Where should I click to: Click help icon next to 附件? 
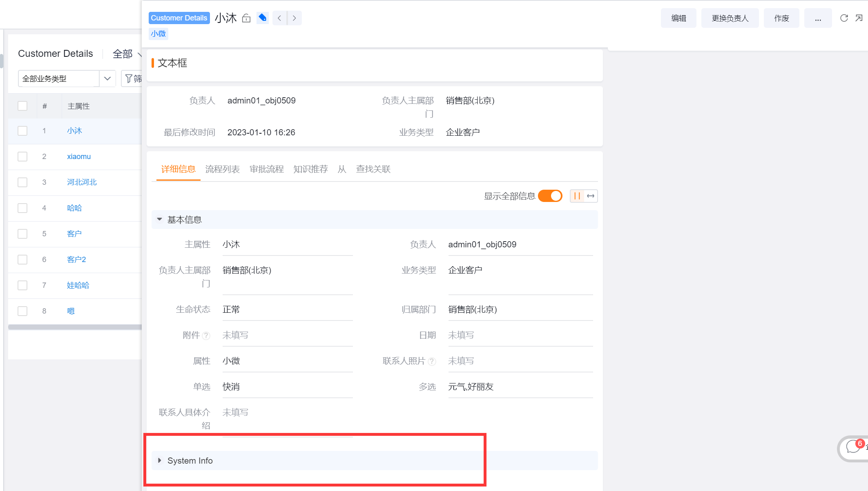click(206, 336)
